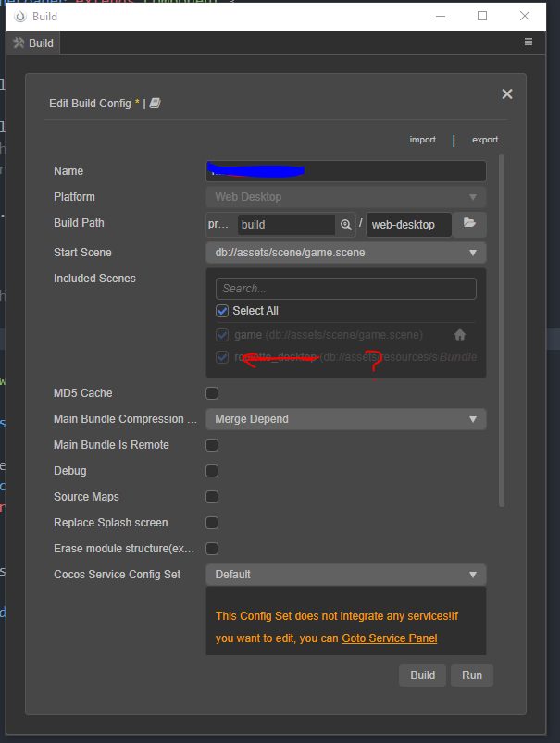This screenshot has height=743, width=560.
Task: Select the Build tab
Action: click(x=33, y=43)
